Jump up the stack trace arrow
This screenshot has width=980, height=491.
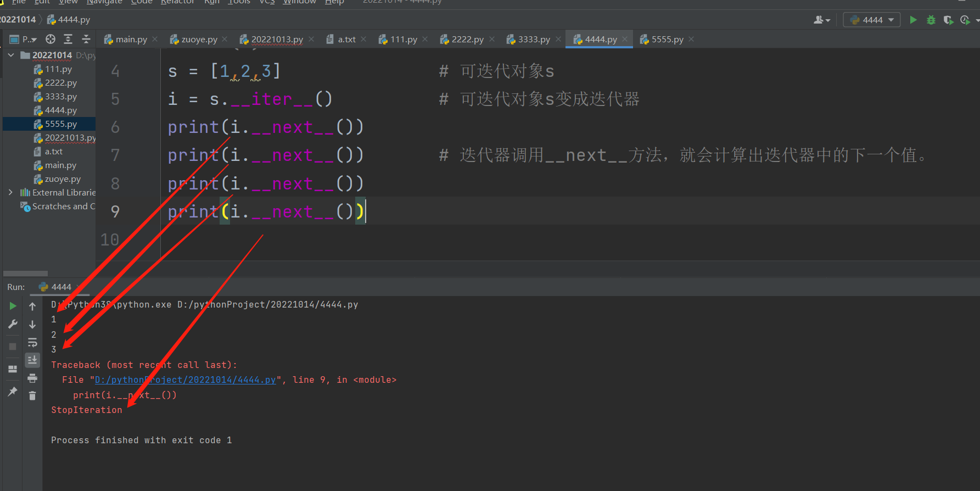32,306
